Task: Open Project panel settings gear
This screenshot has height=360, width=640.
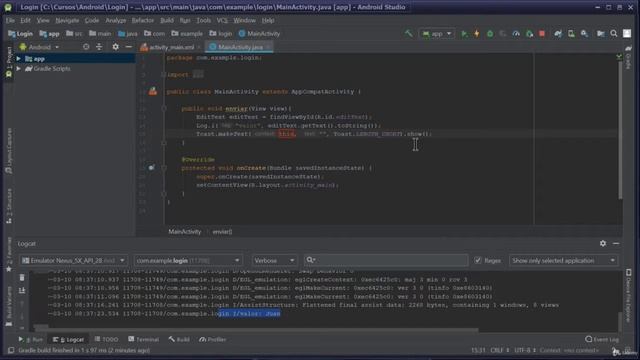Action: (x=116, y=47)
